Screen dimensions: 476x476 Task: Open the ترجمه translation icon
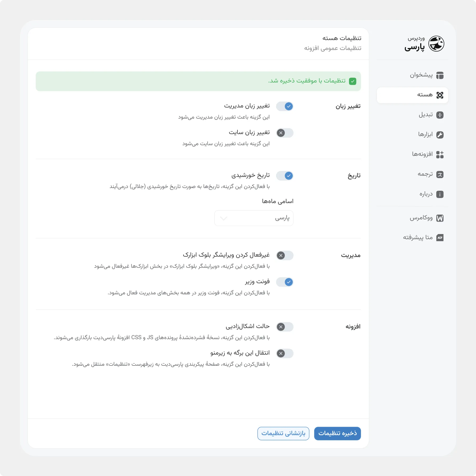tap(440, 174)
